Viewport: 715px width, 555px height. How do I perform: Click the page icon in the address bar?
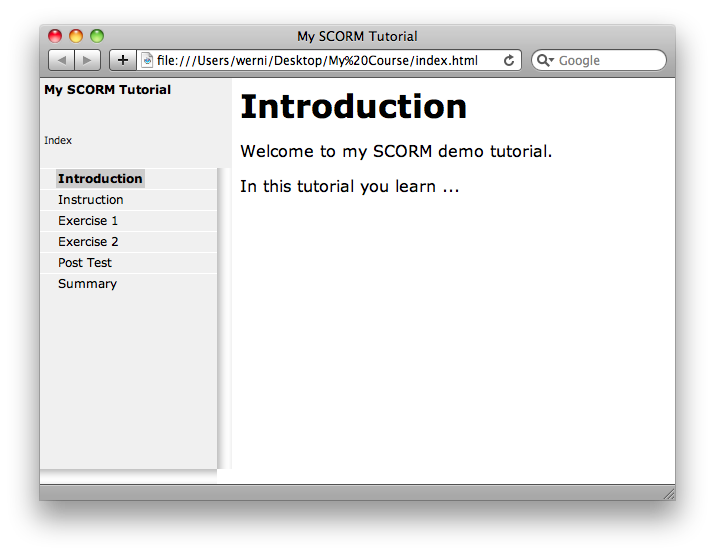(x=148, y=61)
